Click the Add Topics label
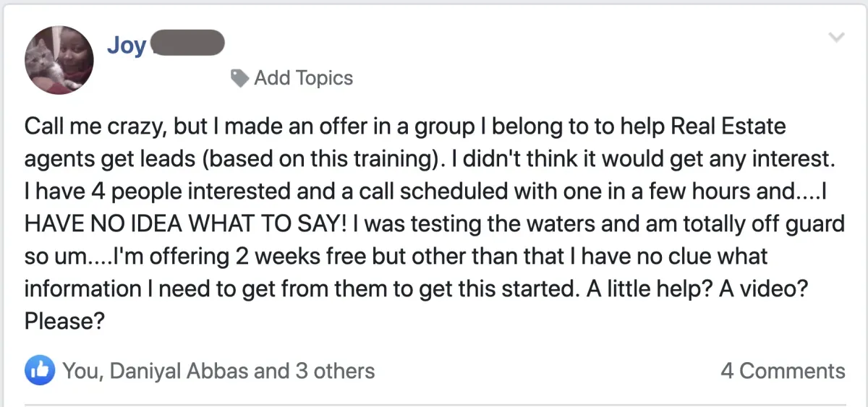The height and width of the screenshot is (407, 868). (303, 77)
